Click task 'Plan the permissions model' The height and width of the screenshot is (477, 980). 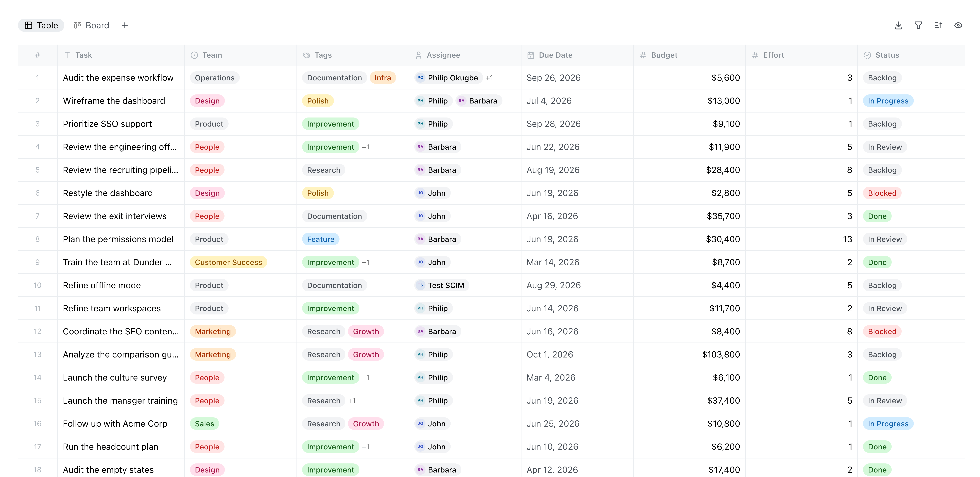click(x=118, y=239)
